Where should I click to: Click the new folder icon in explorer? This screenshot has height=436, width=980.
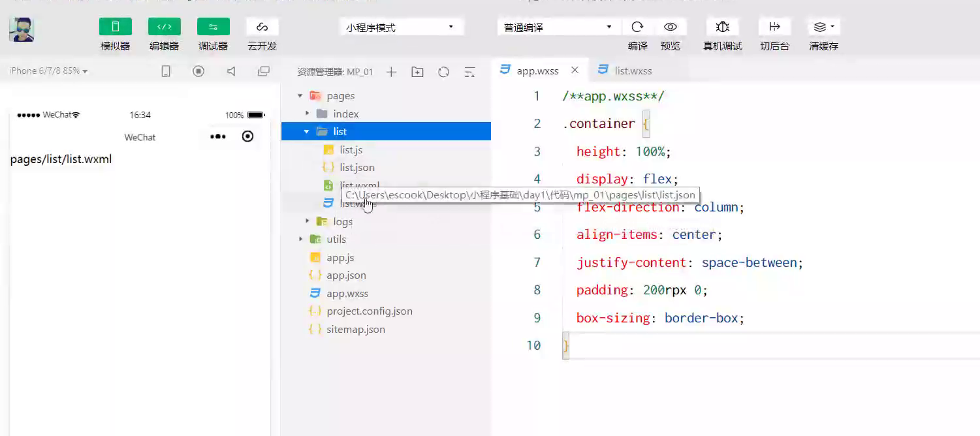coord(417,72)
